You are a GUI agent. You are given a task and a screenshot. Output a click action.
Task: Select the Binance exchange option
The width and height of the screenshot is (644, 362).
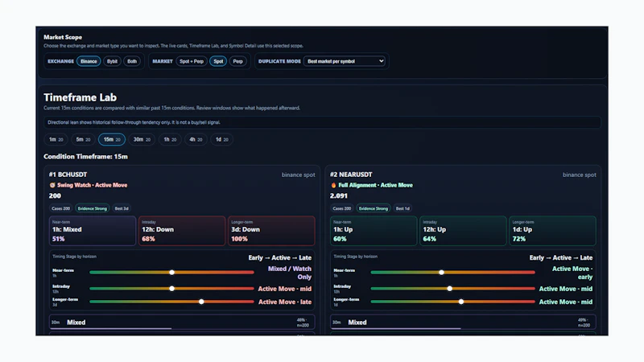89,61
